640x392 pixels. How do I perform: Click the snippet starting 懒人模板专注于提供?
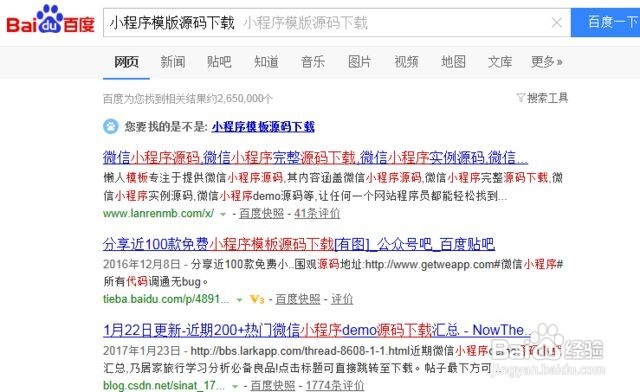pos(333,187)
